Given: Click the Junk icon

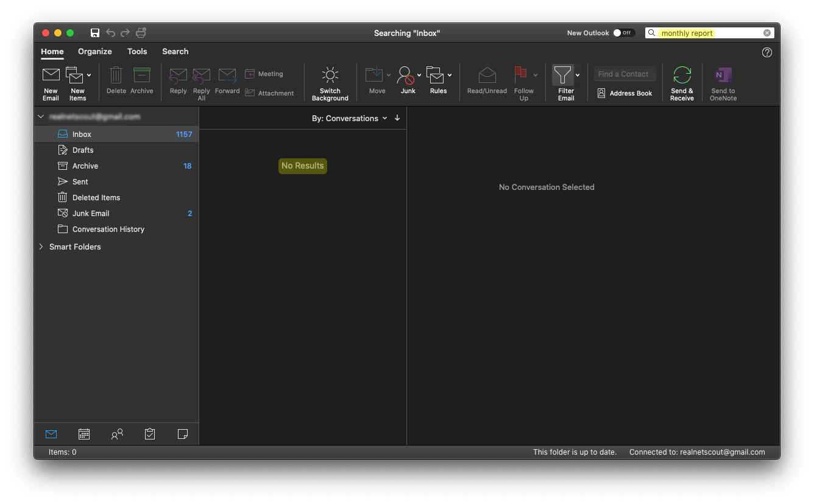Looking at the screenshot, I should [x=406, y=75].
